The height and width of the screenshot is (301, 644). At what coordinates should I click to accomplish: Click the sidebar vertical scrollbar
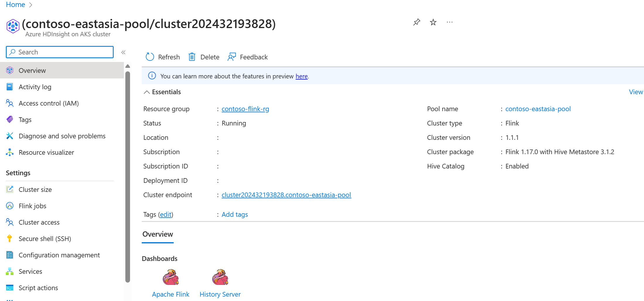coord(128,177)
